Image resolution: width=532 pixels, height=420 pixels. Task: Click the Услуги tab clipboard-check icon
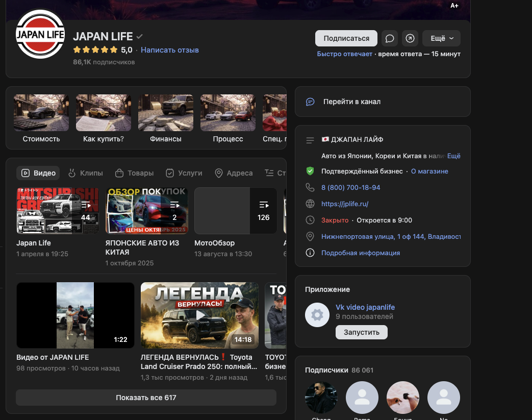(x=170, y=173)
